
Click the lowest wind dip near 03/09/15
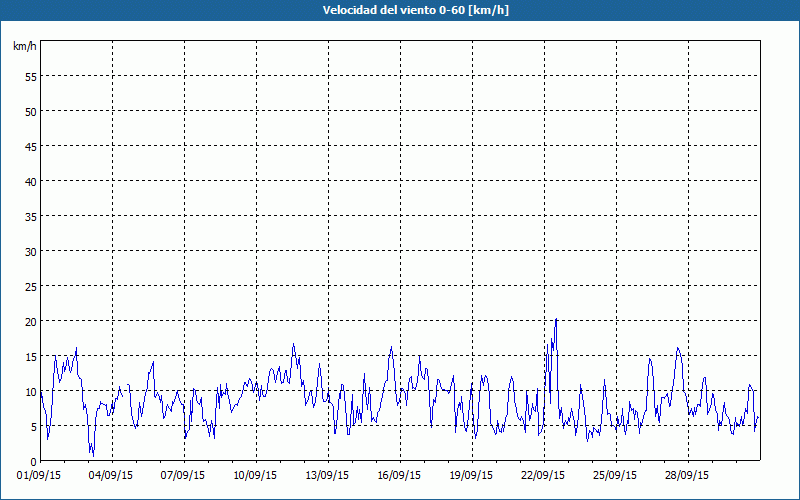coord(93,456)
